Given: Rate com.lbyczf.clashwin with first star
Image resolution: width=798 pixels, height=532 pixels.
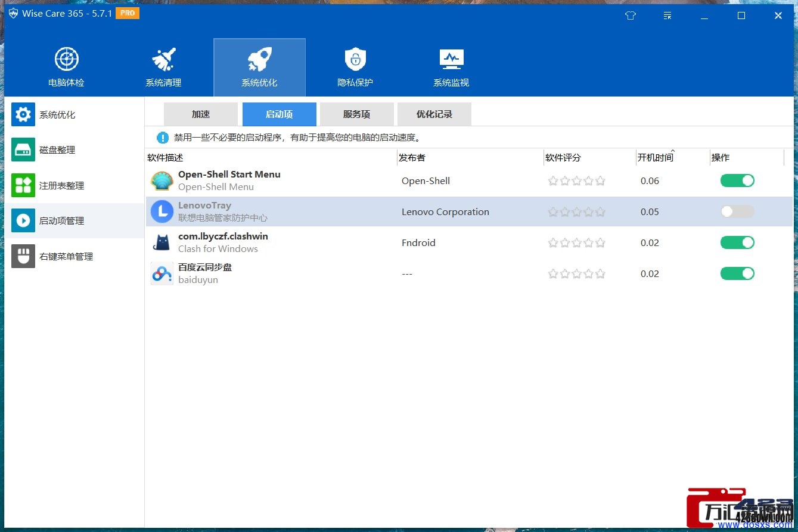Looking at the screenshot, I should [x=553, y=242].
